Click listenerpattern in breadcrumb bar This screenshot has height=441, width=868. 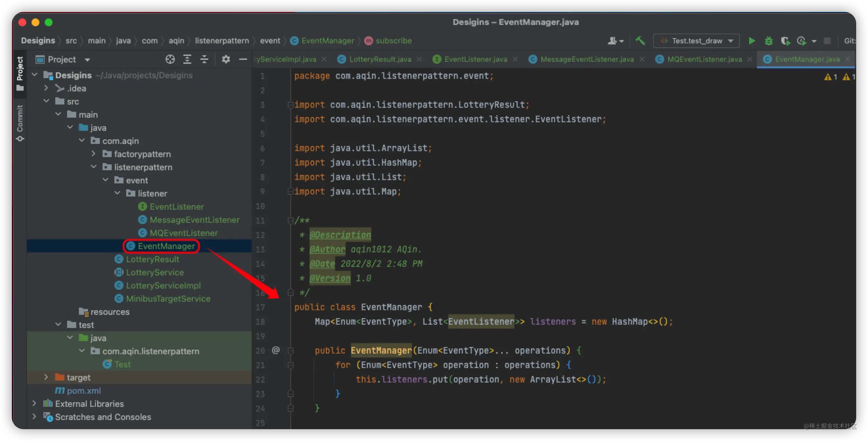(x=222, y=41)
